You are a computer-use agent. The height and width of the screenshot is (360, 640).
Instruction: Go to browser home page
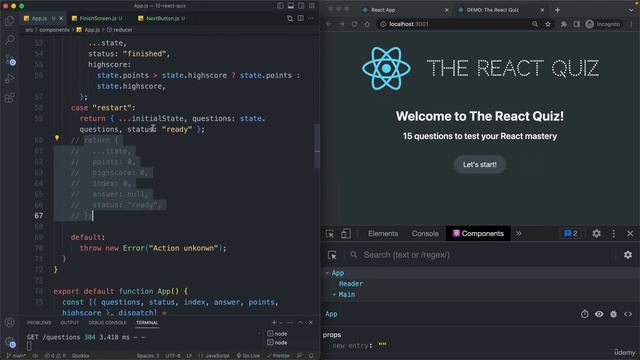tap(367, 24)
